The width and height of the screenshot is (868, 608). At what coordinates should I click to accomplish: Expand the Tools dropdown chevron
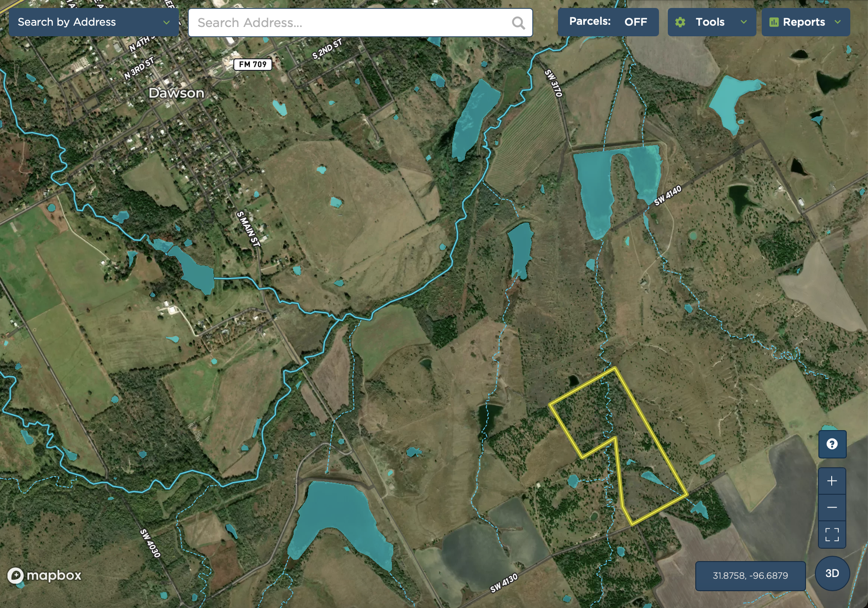[744, 22]
